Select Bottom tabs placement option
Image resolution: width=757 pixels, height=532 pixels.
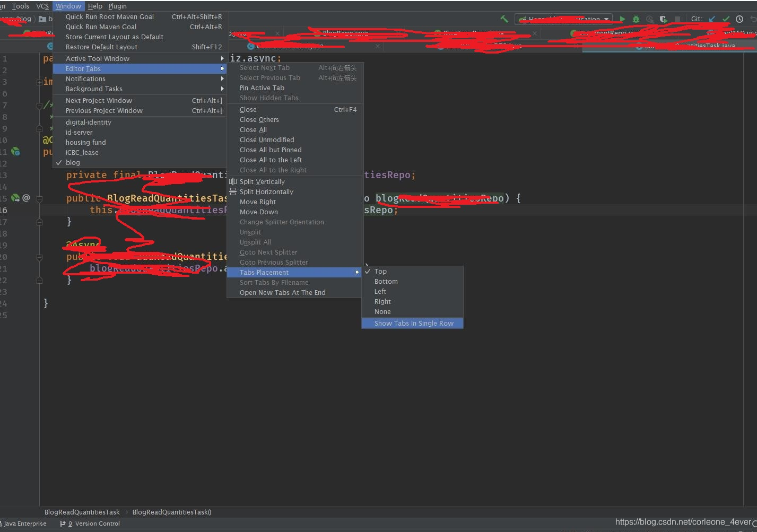(x=412, y=281)
